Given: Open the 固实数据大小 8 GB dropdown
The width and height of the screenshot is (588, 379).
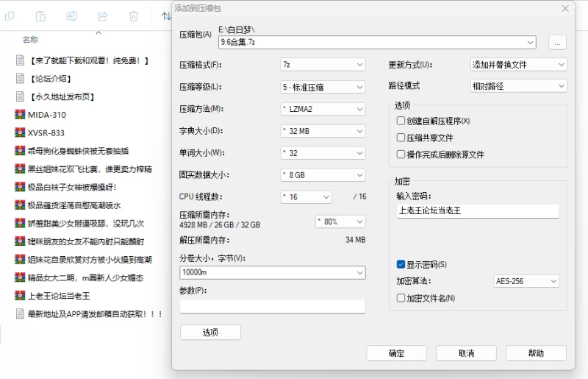Looking at the screenshot, I should pyautogui.click(x=323, y=175).
